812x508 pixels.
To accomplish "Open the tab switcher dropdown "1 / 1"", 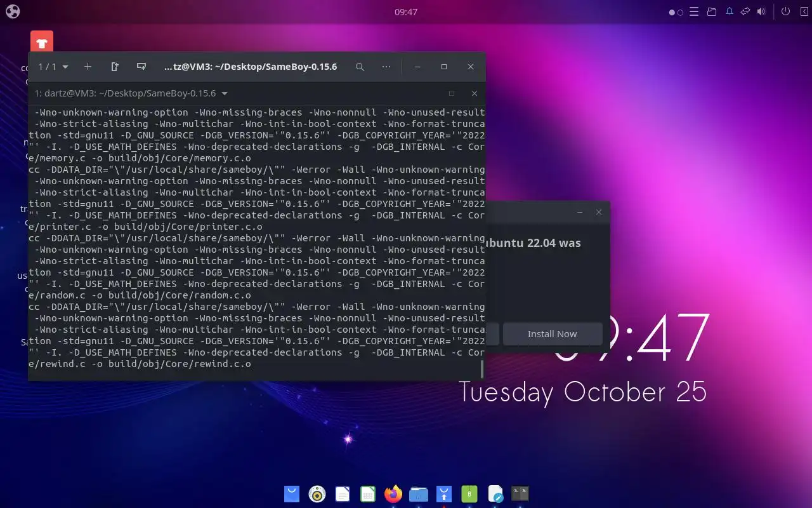I will pyautogui.click(x=53, y=67).
